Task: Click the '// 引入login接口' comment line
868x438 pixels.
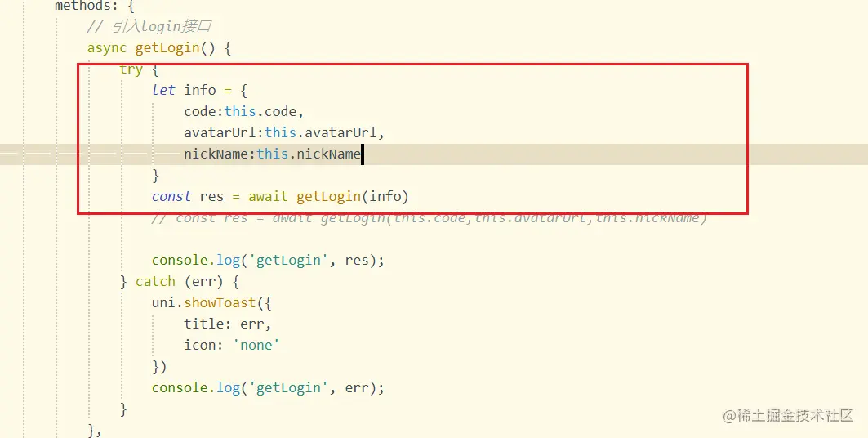Action: tap(149, 27)
